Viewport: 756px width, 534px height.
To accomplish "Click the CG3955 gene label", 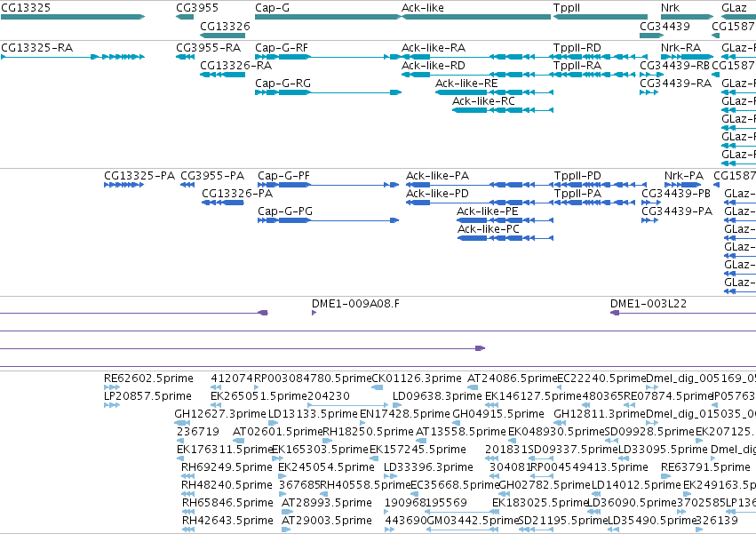I will [x=196, y=8].
